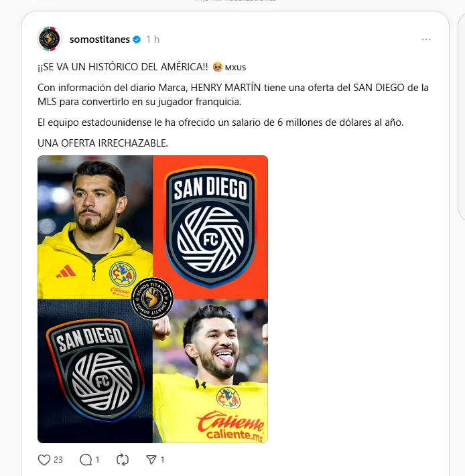This screenshot has width=465, height=476.
Task: Click the UNA OFERTA IRRECHAZABLE text line
Action: pos(103,143)
